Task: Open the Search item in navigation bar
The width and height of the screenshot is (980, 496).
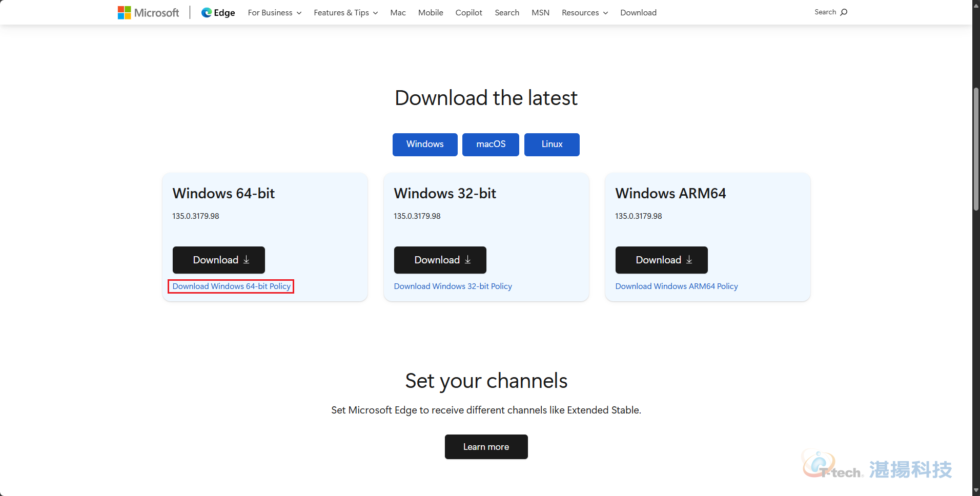Action: [x=507, y=12]
